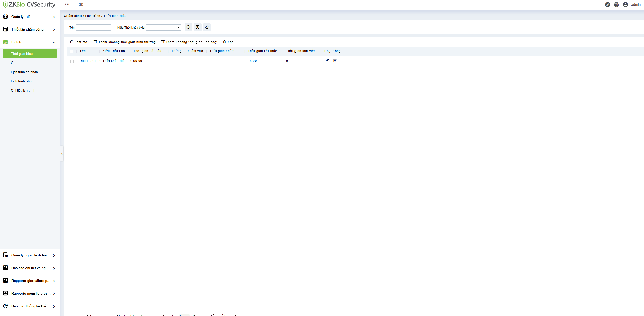The image size is (644, 316).
Task: Click the search magnifier icon
Action: pyautogui.click(x=188, y=27)
